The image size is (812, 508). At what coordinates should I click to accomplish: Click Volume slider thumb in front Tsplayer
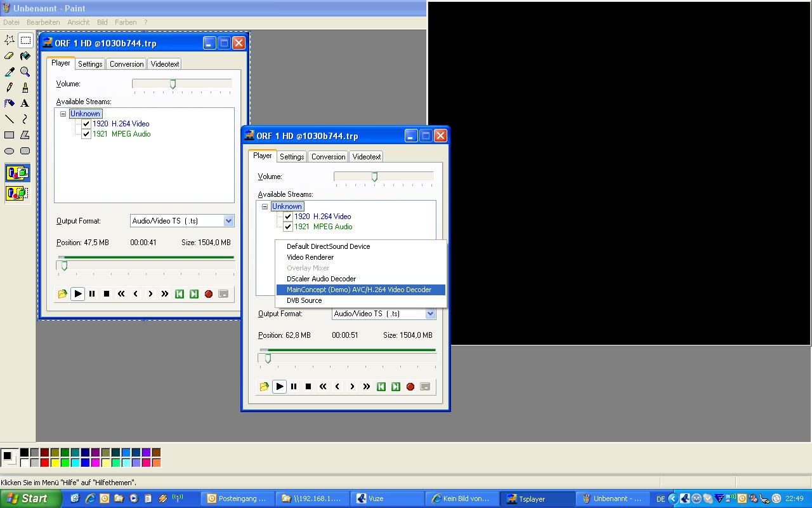click(x=374, y=177)
